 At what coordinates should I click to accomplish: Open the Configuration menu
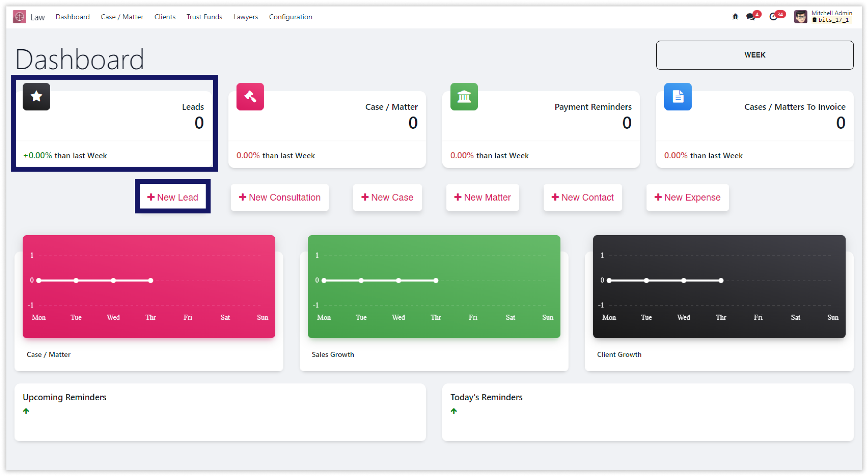click(290, 17)
